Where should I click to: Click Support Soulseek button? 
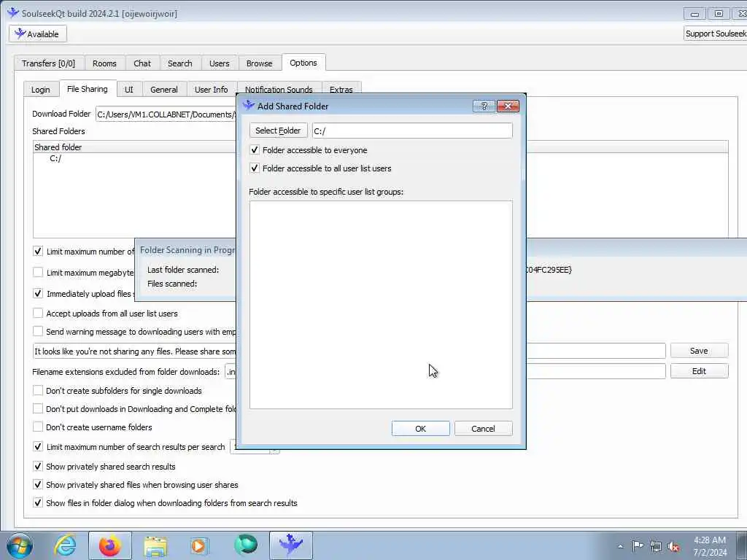715,34
